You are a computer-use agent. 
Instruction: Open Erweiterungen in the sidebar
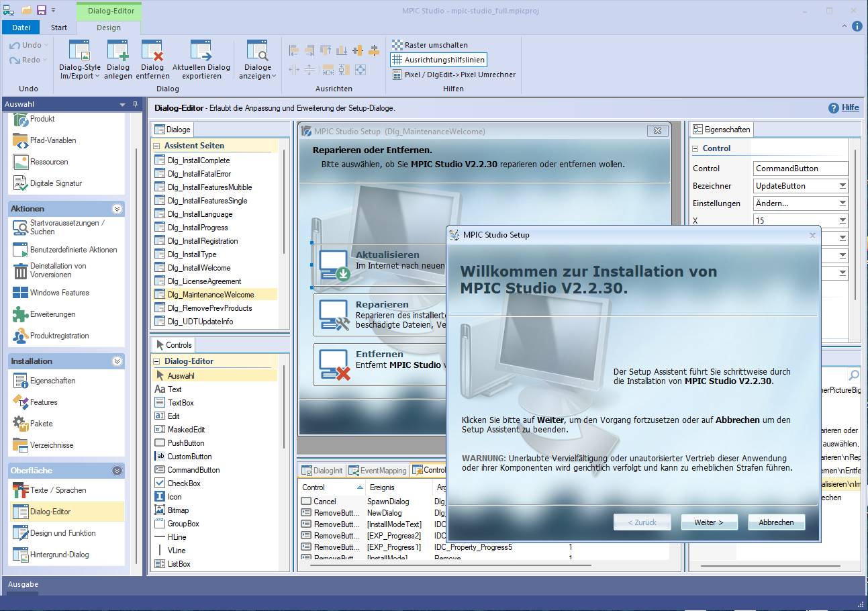point(52,314)
